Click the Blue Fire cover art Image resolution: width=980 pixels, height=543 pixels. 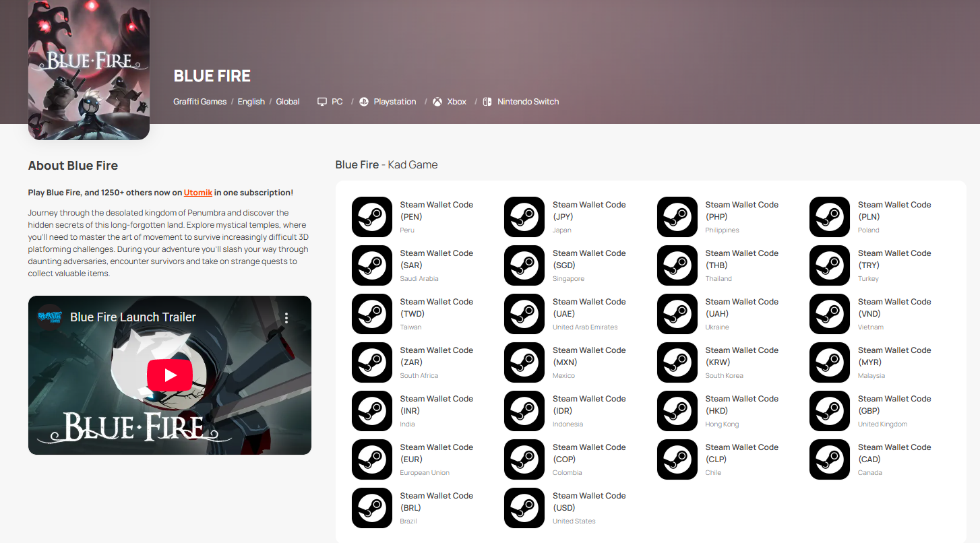pyautogui.click(x=89, y=67)
